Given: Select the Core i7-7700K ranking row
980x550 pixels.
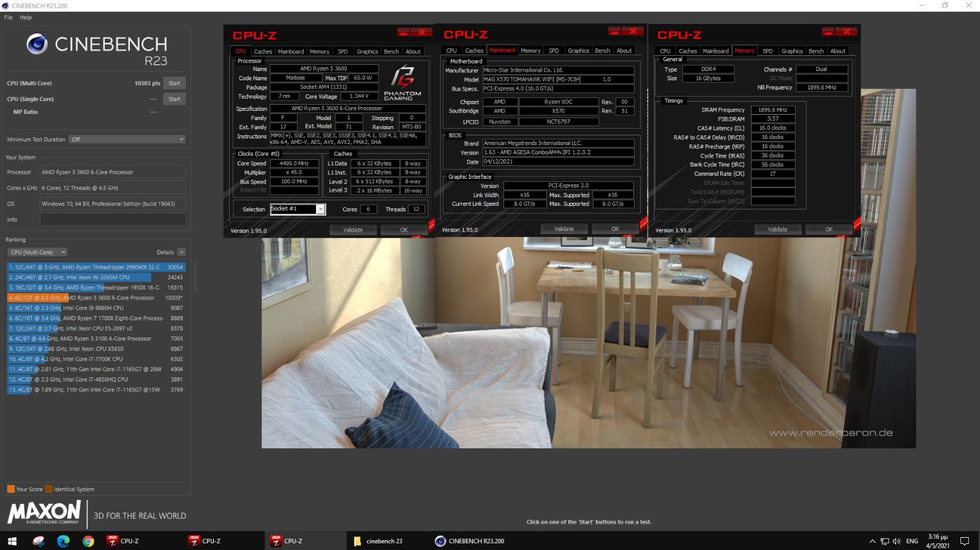Looking at the screenshot, I should pyautogui.click(x=96, y=359).
